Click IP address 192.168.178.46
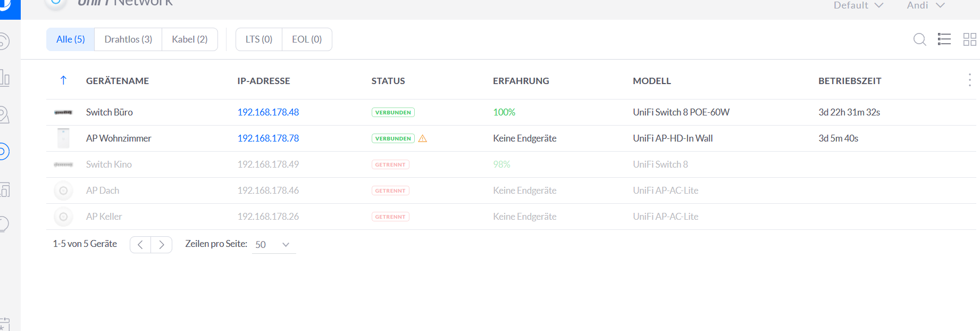 pos(268,191)
